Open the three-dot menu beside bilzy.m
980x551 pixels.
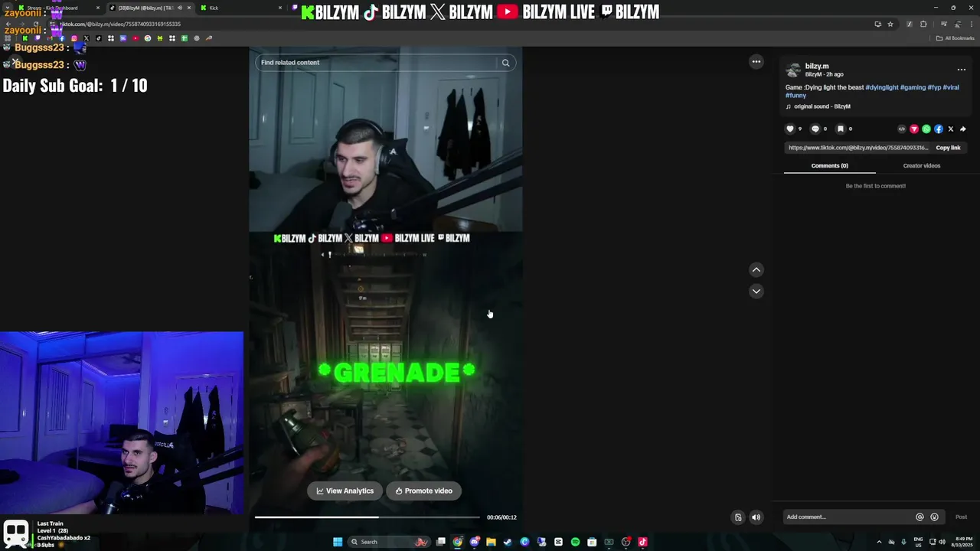point(962,70)
